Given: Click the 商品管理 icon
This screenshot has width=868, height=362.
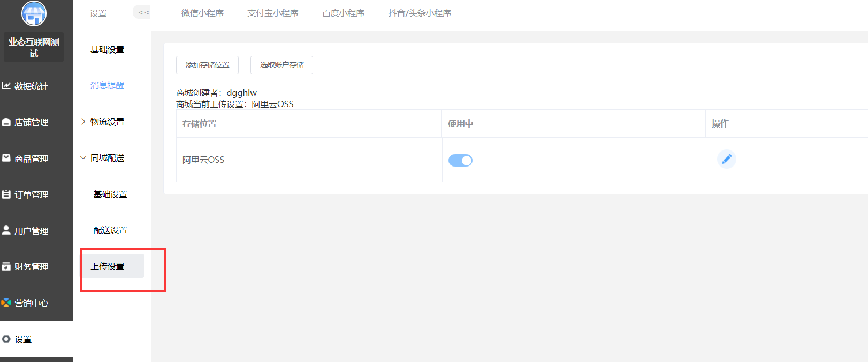Looking at the screenshot, I should (6, 158).
